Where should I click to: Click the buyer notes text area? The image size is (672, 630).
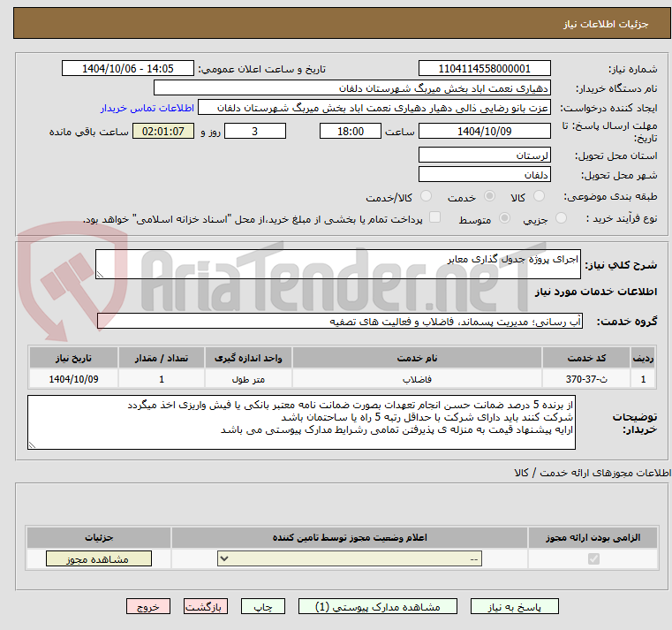pos(301,422)
